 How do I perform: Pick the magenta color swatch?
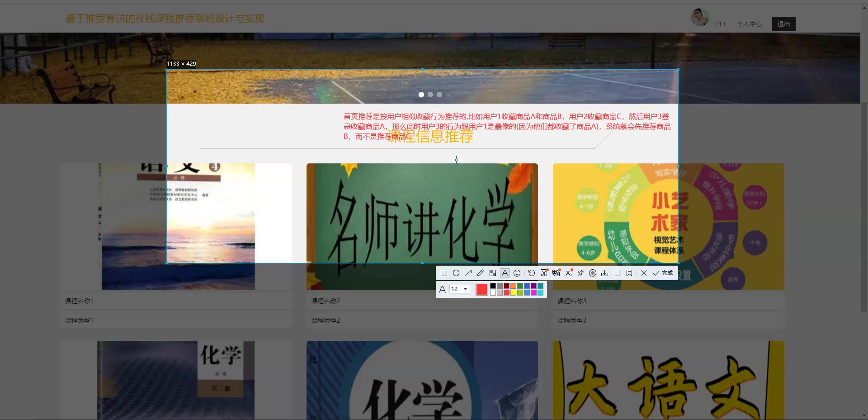pyautogui.click(x=534, y=293)
